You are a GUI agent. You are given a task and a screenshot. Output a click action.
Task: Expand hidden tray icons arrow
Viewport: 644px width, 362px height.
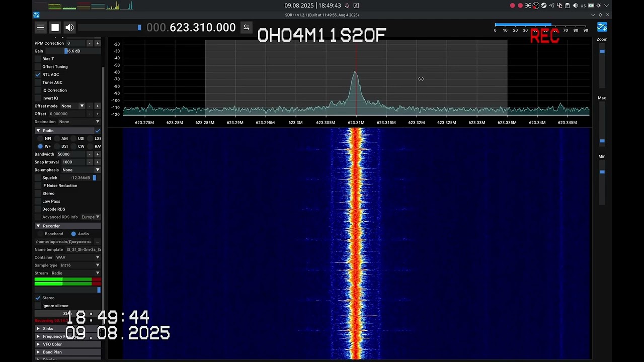607,6
